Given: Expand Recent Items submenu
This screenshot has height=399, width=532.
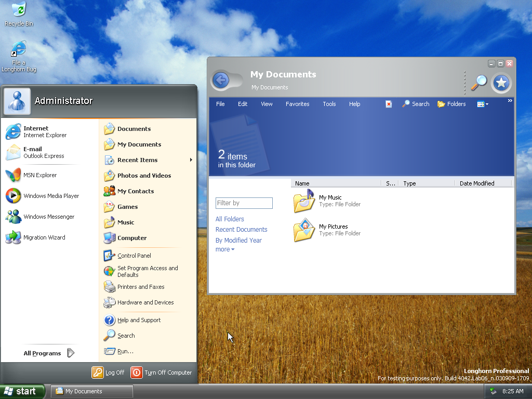Looking at the screenshot, I should (x=148, y=160).
